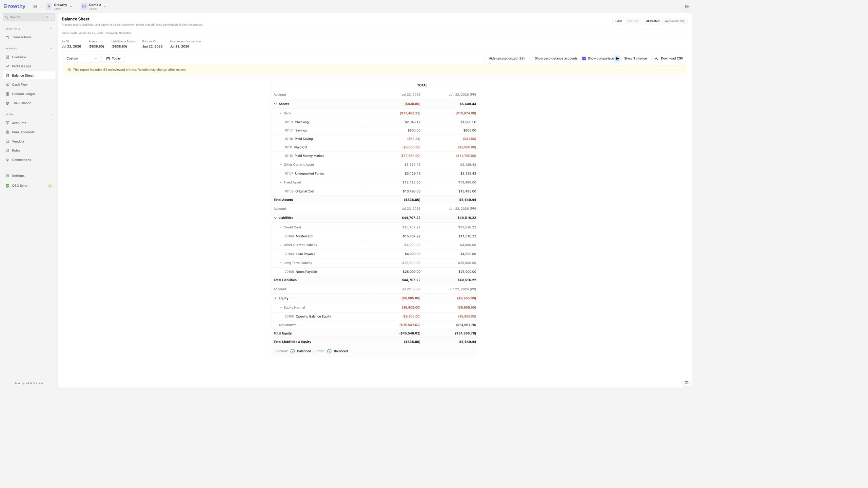The height and width of the screenshot is (488, 868).
Task: Collapse the Long Term Liability group
Action: tap(281, 263)
